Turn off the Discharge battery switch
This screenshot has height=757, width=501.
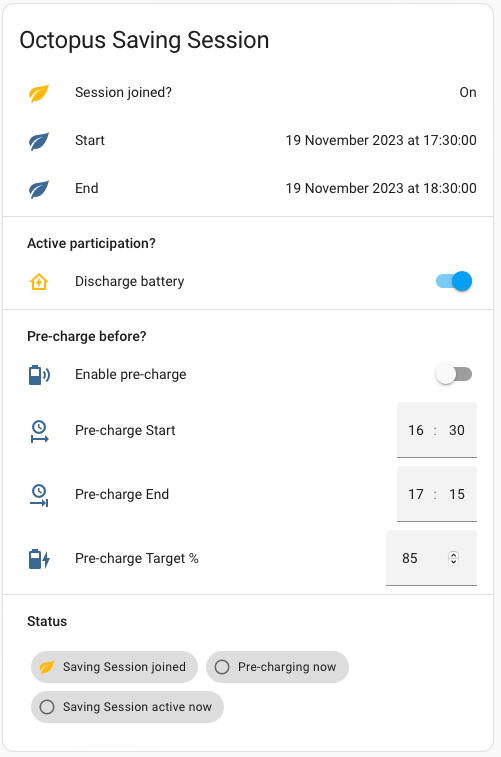point(454,281)
